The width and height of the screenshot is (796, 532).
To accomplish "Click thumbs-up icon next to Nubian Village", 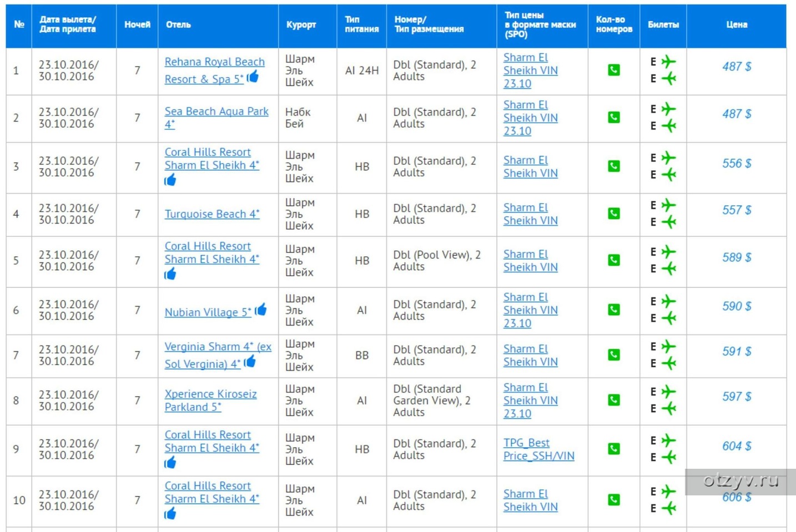I will coord(260,309).
